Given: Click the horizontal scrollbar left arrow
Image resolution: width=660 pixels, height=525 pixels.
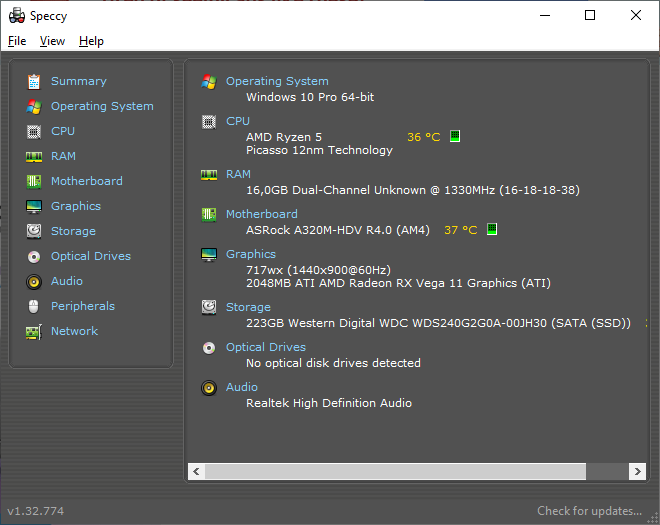Looking at the screenshot, I should (196, 472).
